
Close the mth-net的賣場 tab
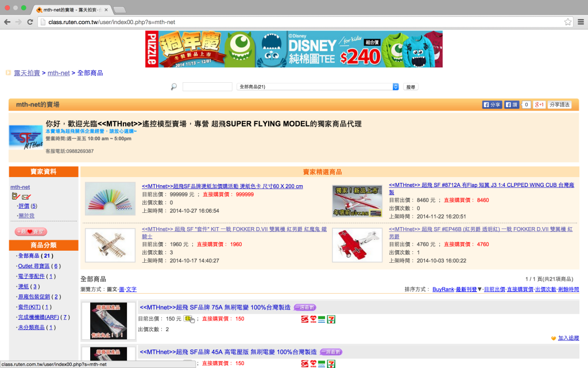(x=106, y=10)
